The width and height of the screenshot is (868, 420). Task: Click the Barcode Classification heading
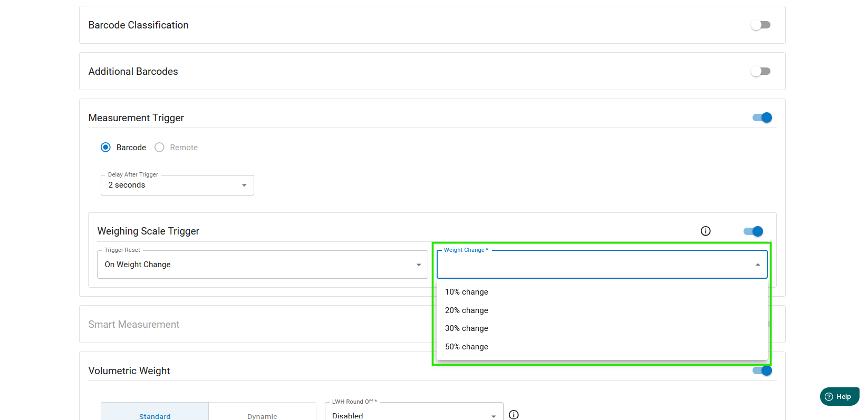pos(138,25)
